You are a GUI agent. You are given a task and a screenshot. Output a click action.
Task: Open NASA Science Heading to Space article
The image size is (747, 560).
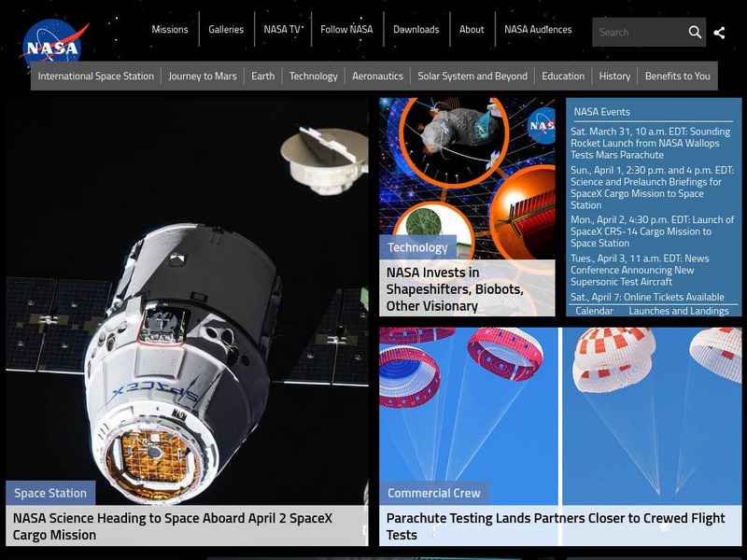coord(173,526)
